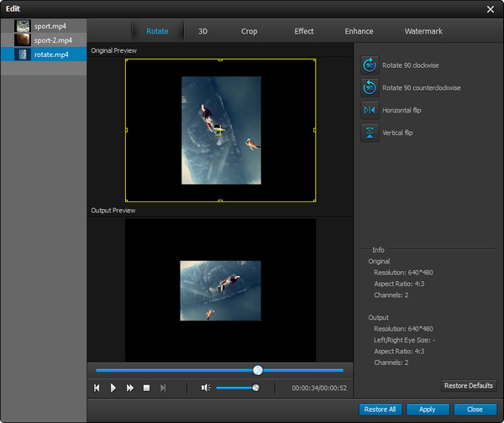Mute audio with the speaker icon

[206, 388]
